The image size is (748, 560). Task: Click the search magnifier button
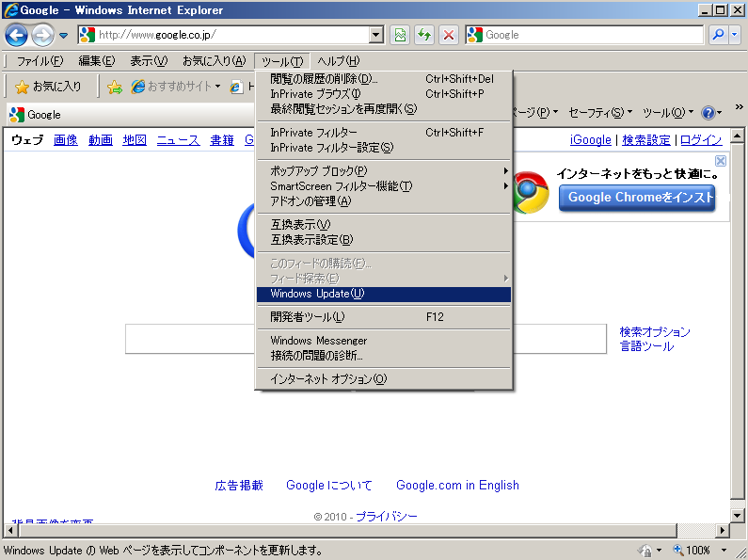(x=718, y=35)
